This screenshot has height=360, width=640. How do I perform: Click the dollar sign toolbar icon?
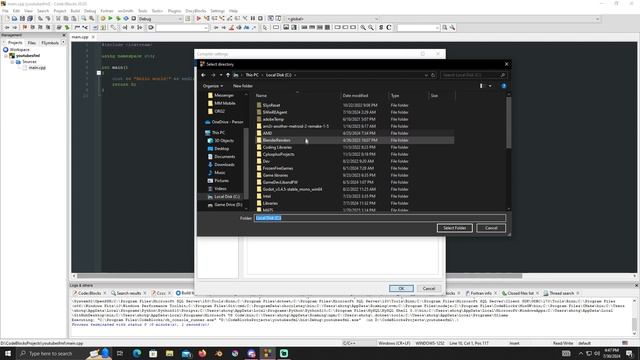[381, 28]
